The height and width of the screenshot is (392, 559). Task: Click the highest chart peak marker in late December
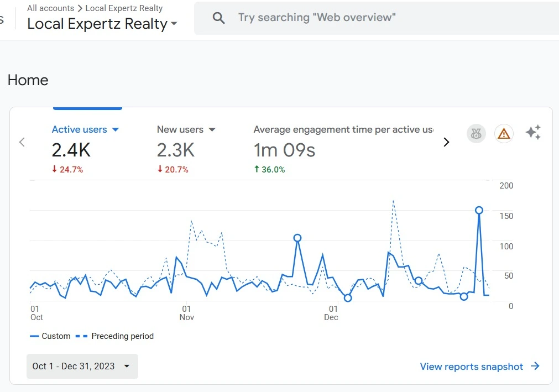pos(479,210)
